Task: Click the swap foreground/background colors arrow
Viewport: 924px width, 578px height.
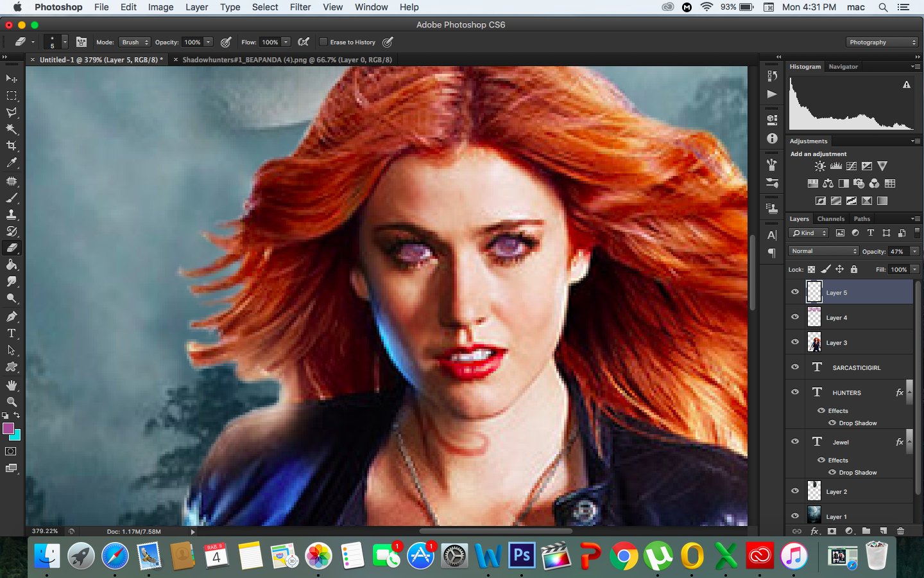Action: click(17, 416)
